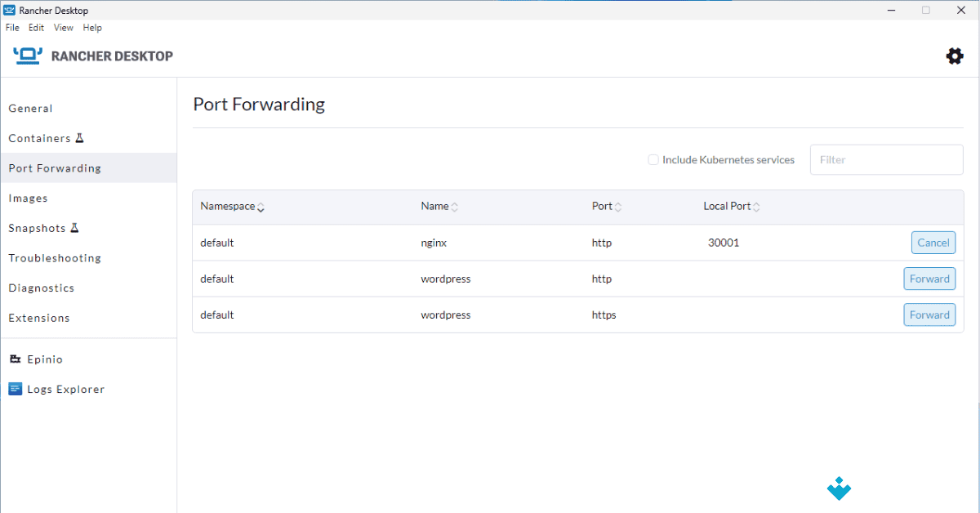Viewport: 980px width, 513px height.
Task: Open the File menu
Action: tap(12, 27)
